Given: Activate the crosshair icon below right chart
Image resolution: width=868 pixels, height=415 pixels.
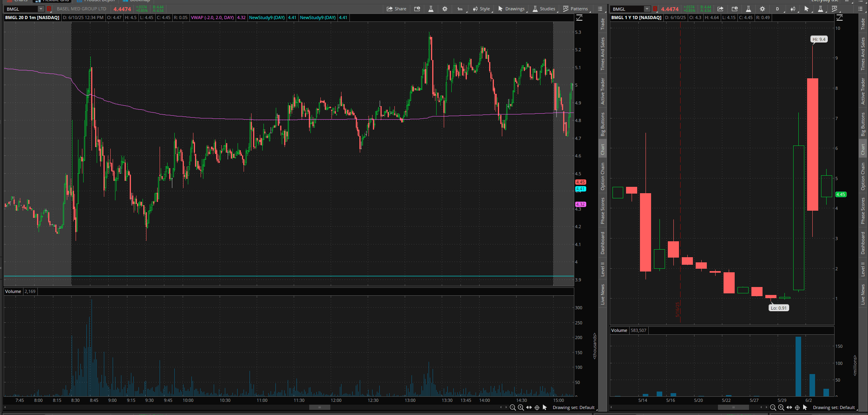Looking at the screenshot, I should click(x=797, y=407).
